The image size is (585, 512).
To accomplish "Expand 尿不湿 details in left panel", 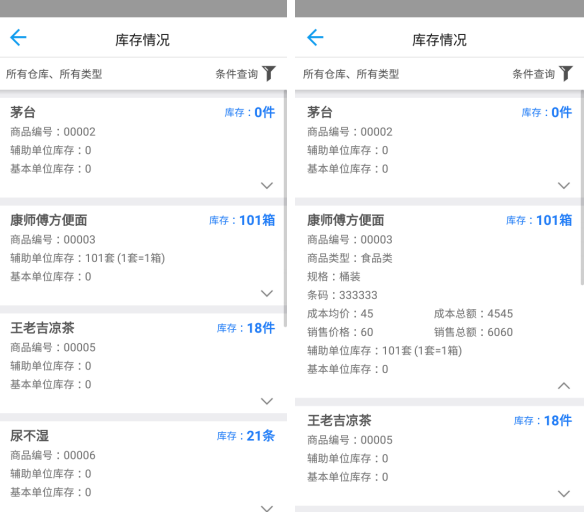I will pyautogui.click(x=267, y=508).
